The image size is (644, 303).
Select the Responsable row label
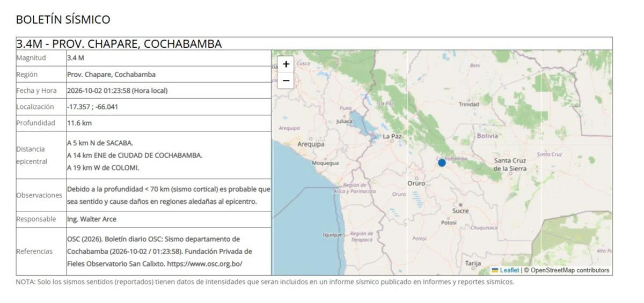click(36, 219)
